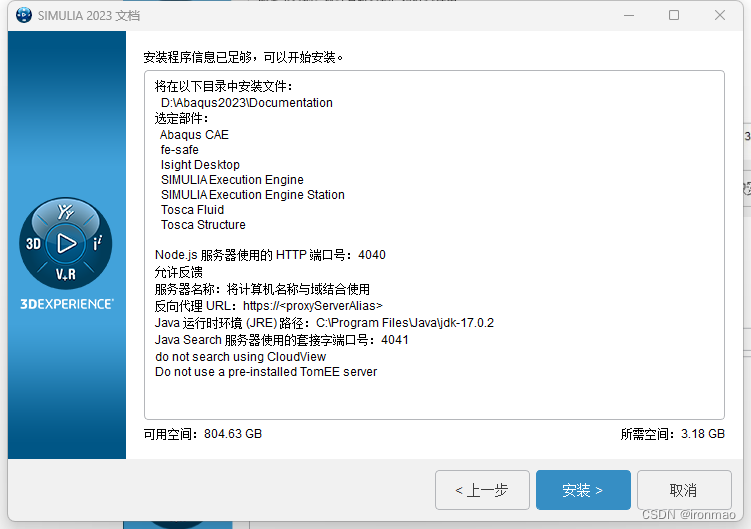Screen dimensions: 751x529
Task: Go back with the < 上一步 button
Action: pos(482,490)
